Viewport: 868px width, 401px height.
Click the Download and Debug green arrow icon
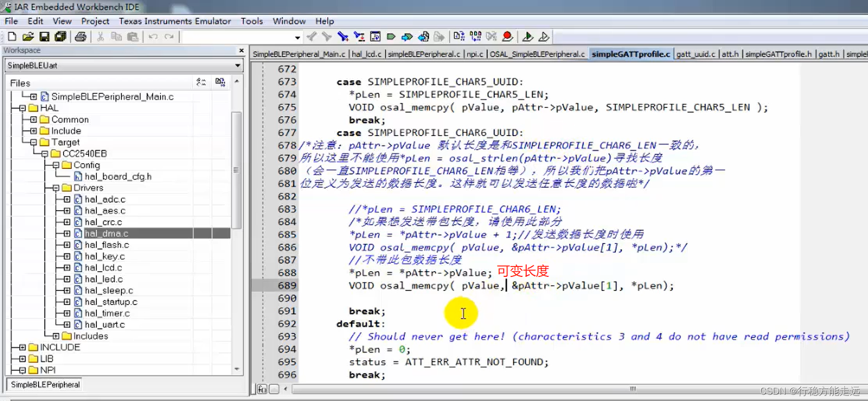[x=527, y=37]
